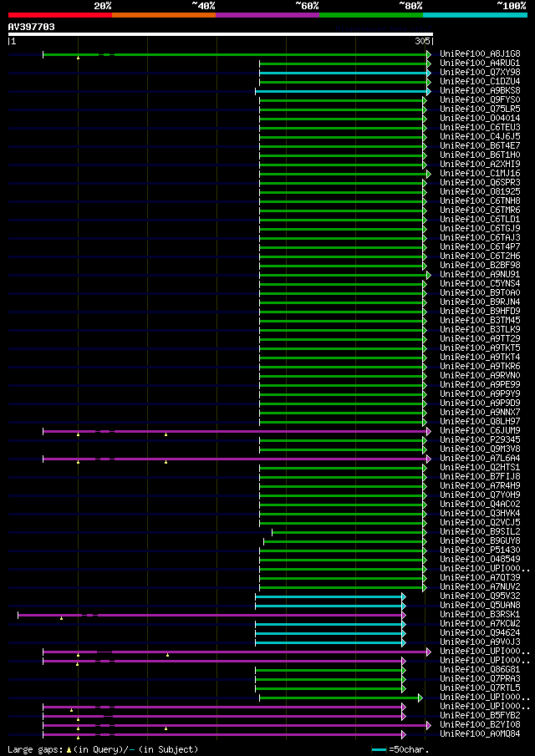Image resolution: width=535 pixels, height=756 pixels.
Task: Click the cyan A9BKS8 alignment bar
Action: pyautogui.click(x=341, y=91)
